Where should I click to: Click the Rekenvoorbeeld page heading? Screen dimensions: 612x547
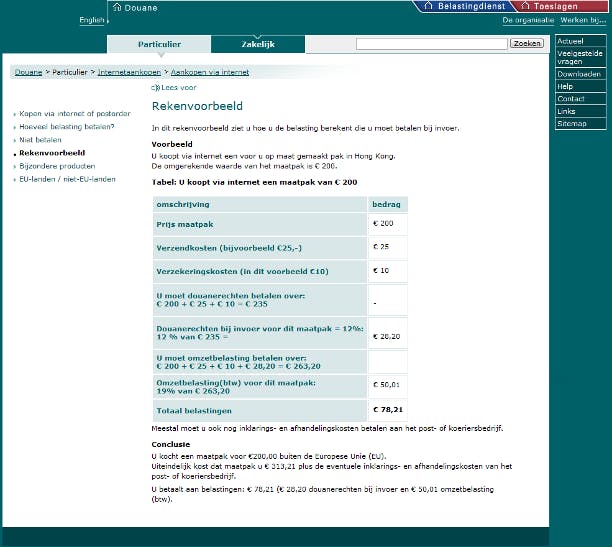[197, 106]
